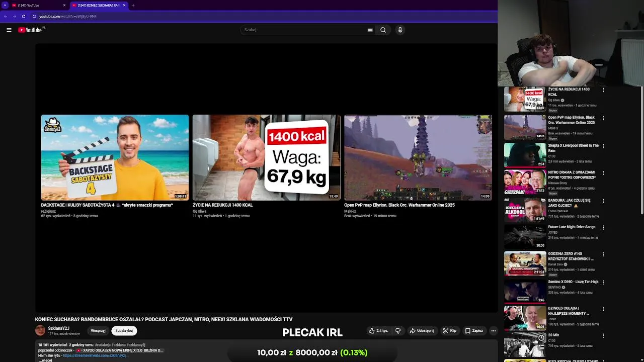Click endscreen title "Open PvP map Ellyrion"
The width and height of the screenshot is (644, 362).
(399, 205)
